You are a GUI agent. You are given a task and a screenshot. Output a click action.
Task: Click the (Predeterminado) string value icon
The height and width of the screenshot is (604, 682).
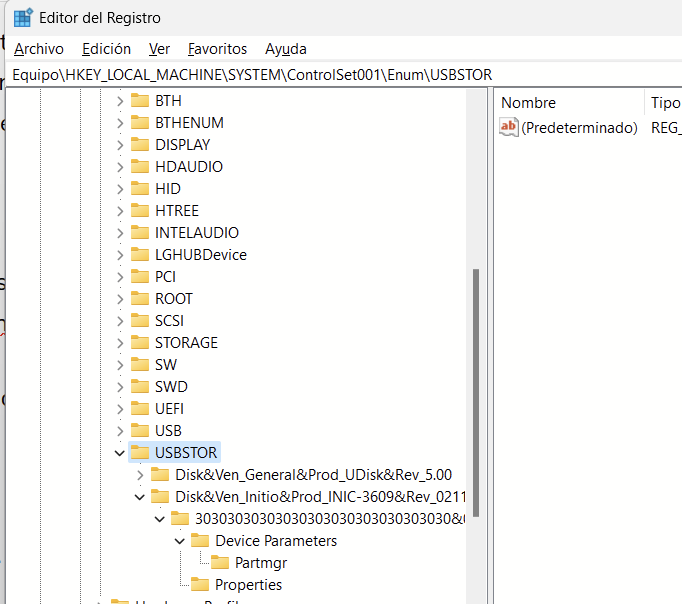[x=509, y=127]
